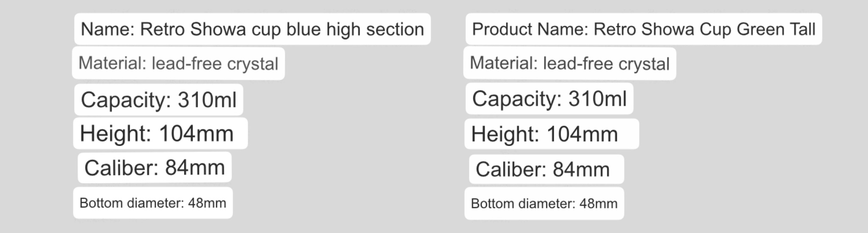Select the green cup's Caliber: 84mm label
The height and width of the screenshot is (233, 868).
(x=547, y=169)
